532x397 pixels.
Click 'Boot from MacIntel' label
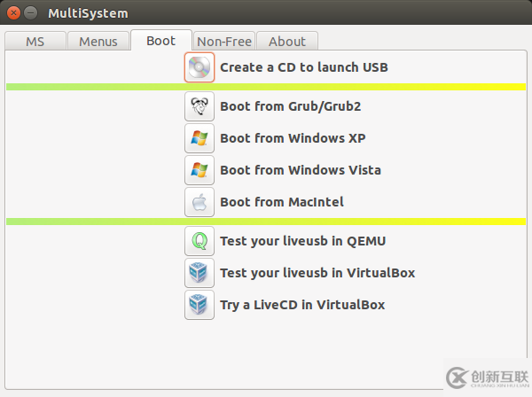(282, 202)
